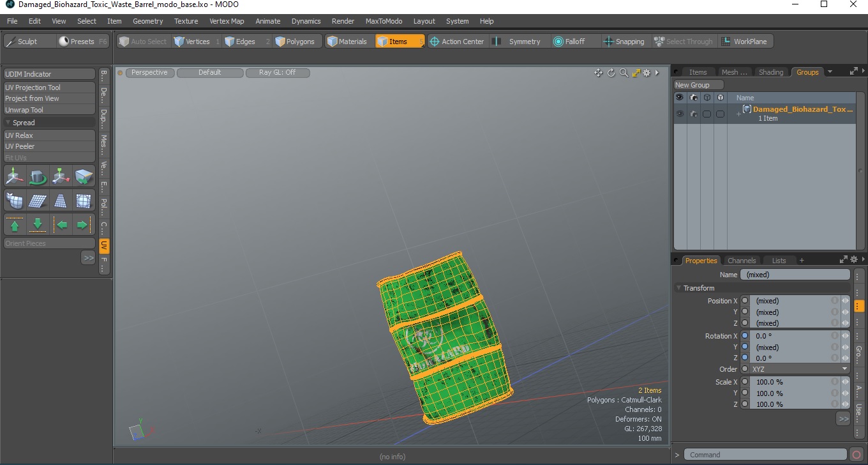The height and width of the screenshot is (465, 868).
Task: Toggle Scale X keyframe circle
Action: tap(745, 381)
